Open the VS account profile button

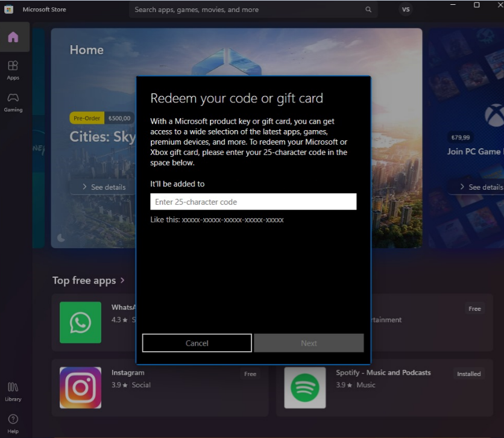click(x=406, y=9)
